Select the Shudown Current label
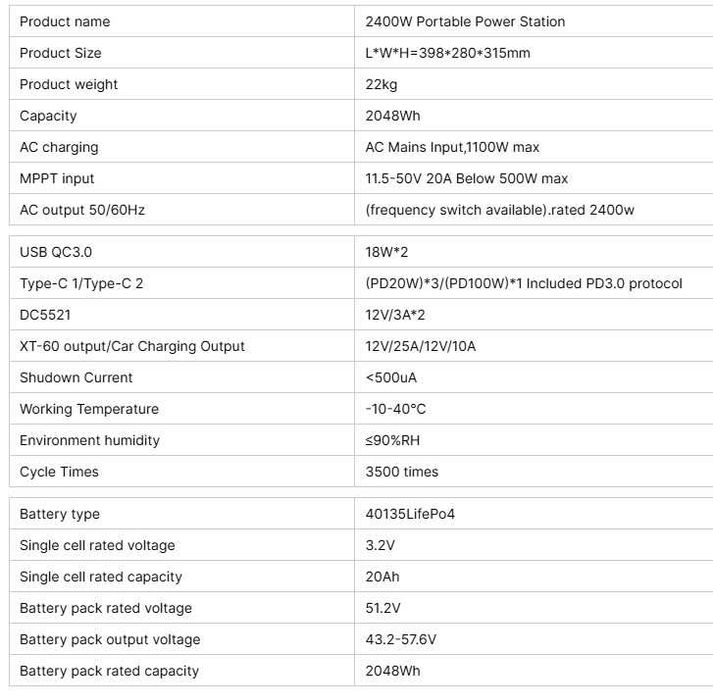713x699 pixels. coord(76,377)
